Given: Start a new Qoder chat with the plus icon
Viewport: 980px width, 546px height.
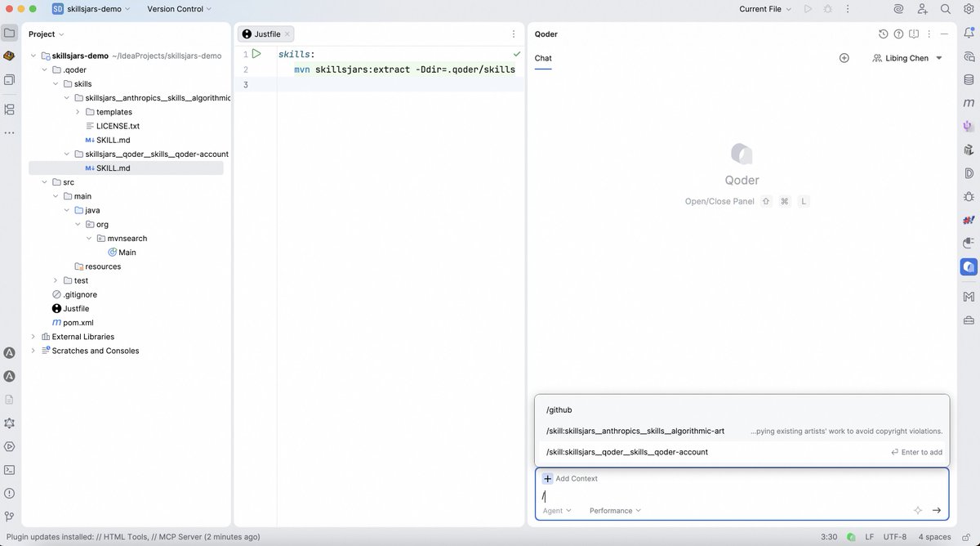Looking at the screenshot, I should click(x=844, y=58).
